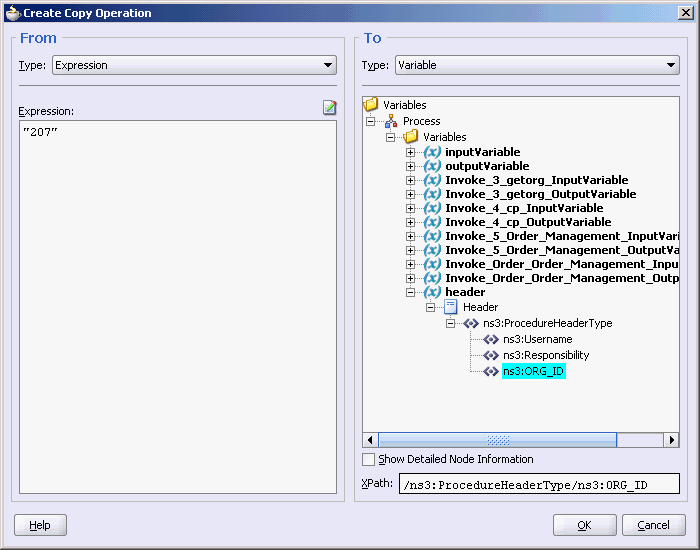Click the nested Variables folder icon

point(411,137)
